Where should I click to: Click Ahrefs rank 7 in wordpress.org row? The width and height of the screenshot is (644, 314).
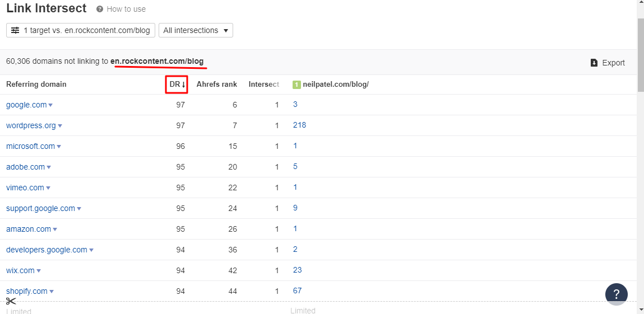click(x=235, y=126)
